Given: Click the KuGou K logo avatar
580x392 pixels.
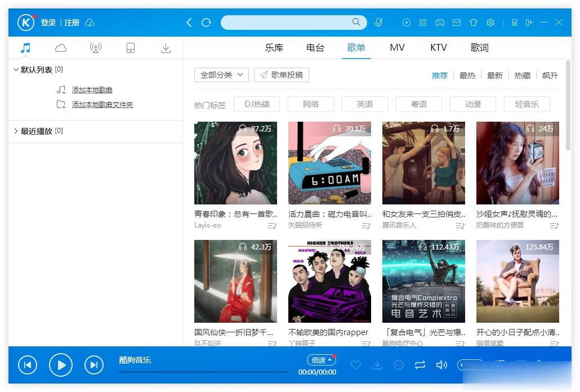Looking at the screenshot, I should click(25, 23).
